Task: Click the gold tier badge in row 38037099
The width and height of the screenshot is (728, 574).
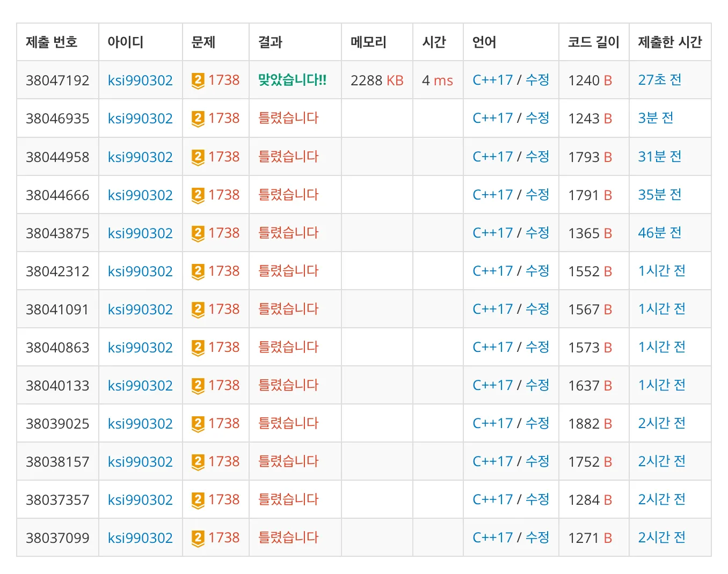Action: 198,538
